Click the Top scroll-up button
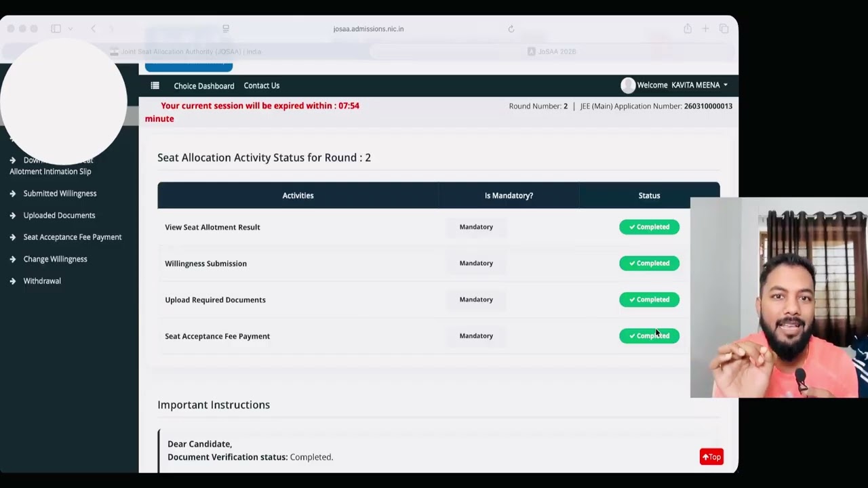Image resolution: width=868 pixels, height=488 pixels. 711,457
